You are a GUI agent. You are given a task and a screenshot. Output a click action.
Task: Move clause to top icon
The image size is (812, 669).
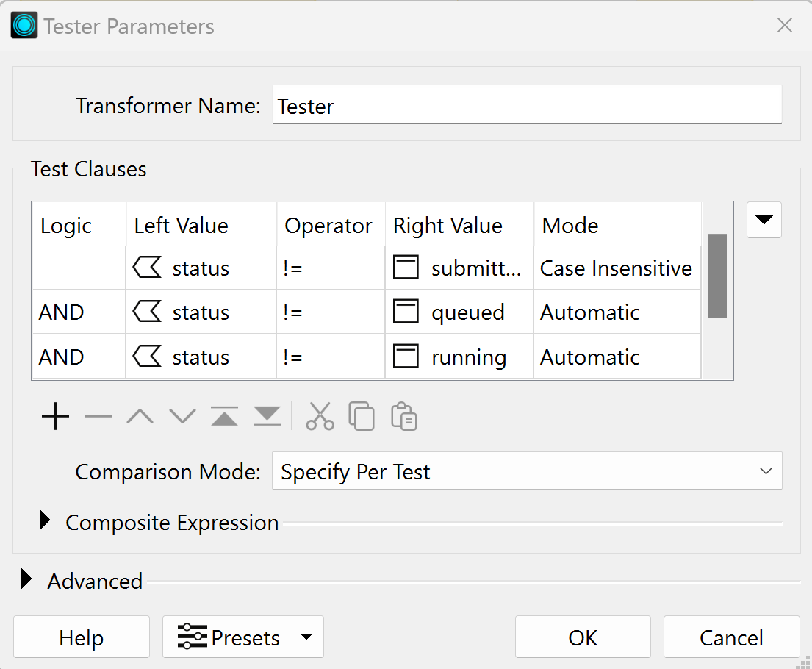click(224, 417)
